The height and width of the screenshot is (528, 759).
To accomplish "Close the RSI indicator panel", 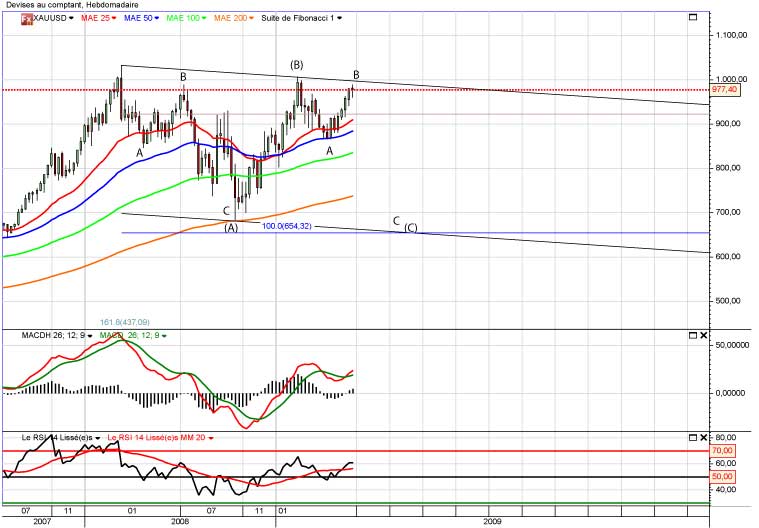I will [703, 438].
